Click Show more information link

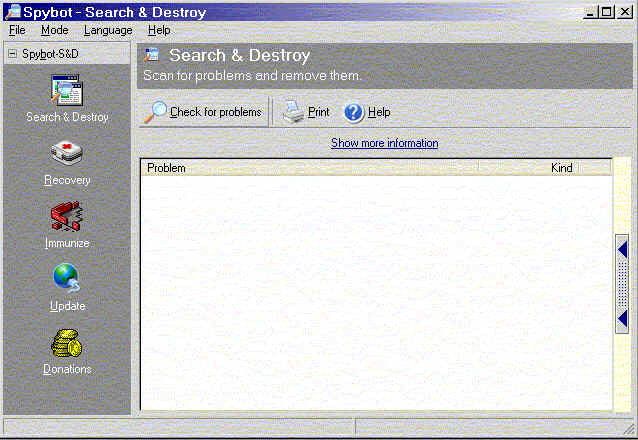tap(385, 143)
